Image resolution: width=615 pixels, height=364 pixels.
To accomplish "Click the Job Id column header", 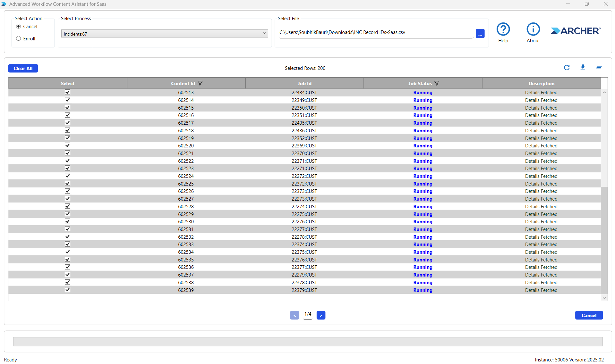I will (x=304, y=83).
